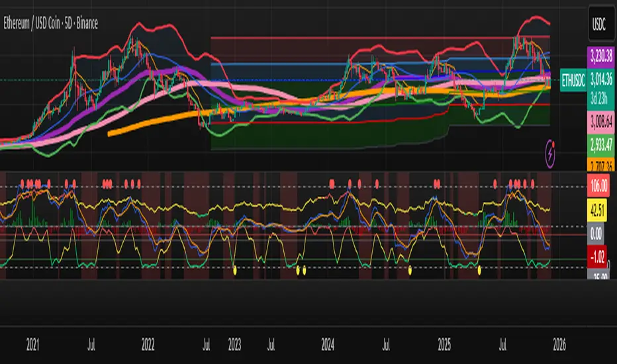Viewport: 617px width, 364px height.
Task: Click the rightmost yellow signal dot in the oscillator
Action: pos(479,269)
